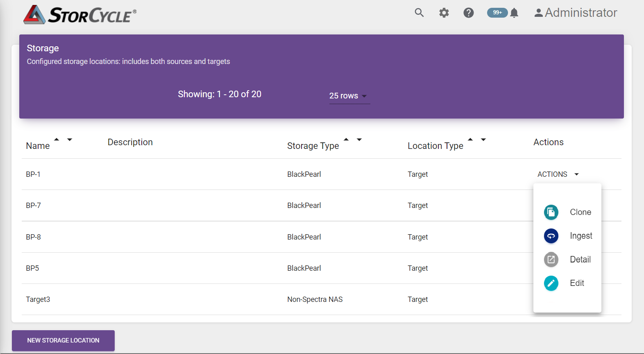
Task: Click the Actions column header
Action: [x=549, y=142]
